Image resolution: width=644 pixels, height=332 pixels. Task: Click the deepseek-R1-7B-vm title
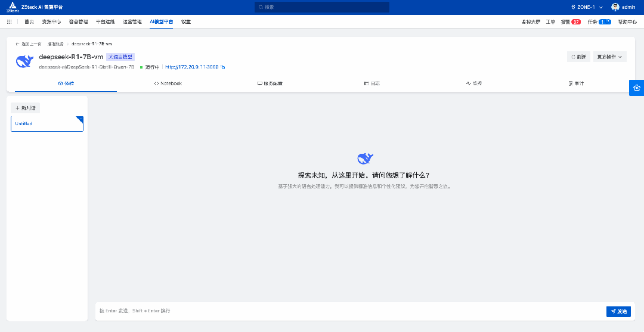pyautogui.click(x=71, y=57)
